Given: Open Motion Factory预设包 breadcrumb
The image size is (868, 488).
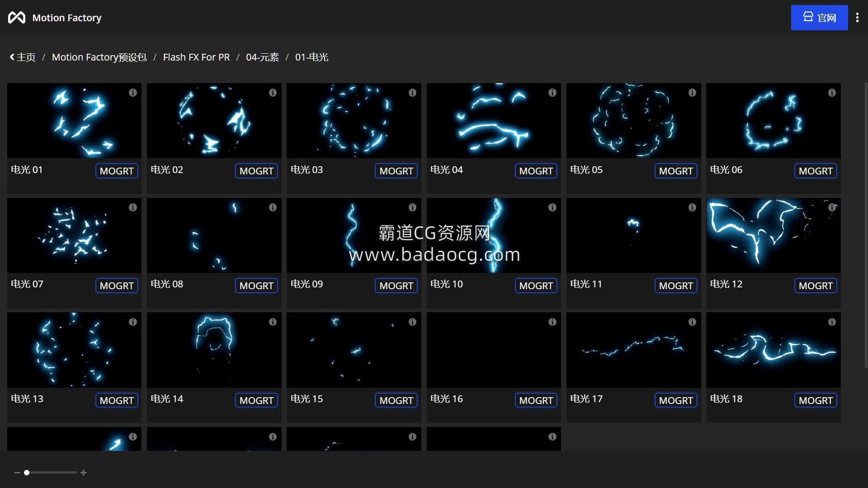Looking at the screenshot, I should point(99,57).
